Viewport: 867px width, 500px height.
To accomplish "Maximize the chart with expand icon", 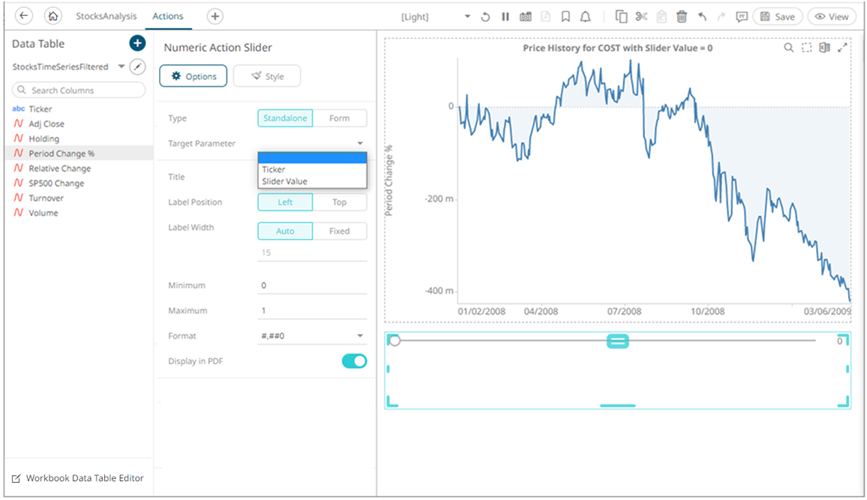I will click(841, 48).
